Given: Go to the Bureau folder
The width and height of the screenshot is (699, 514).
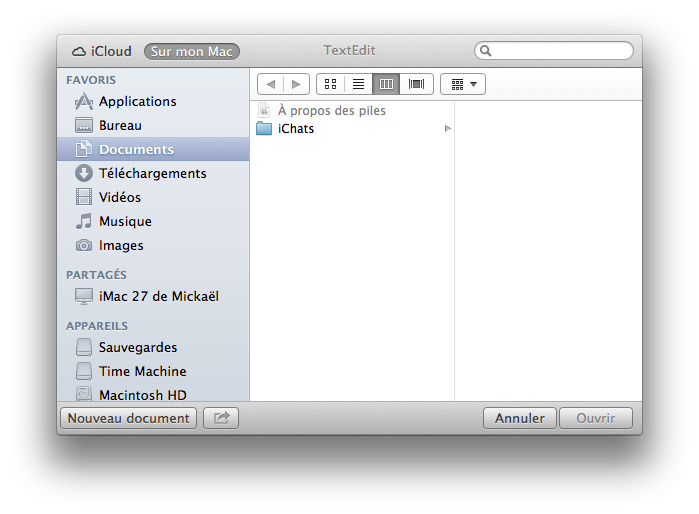Looking at the screenshot, I should [120, 125].
